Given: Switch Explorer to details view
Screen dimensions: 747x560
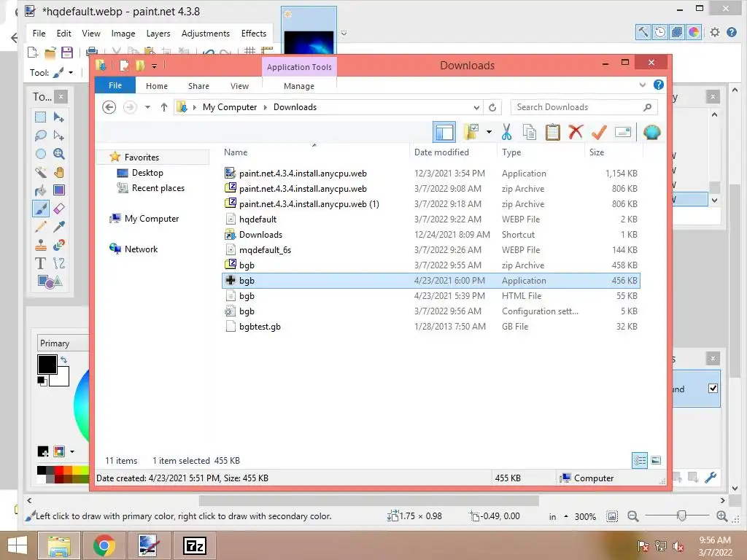Looking at the screenshot, I should pos(640,461).
